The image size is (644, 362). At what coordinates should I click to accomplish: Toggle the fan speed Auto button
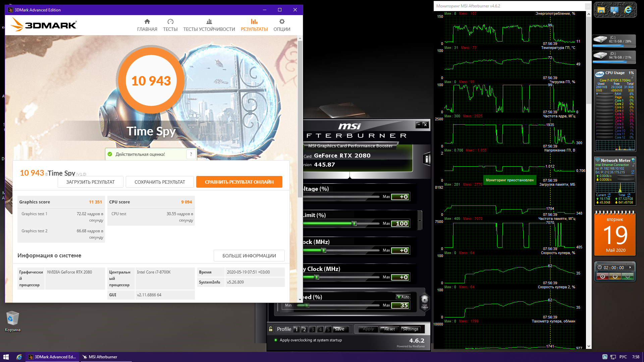pyautogui.click(x=403, y=297)
